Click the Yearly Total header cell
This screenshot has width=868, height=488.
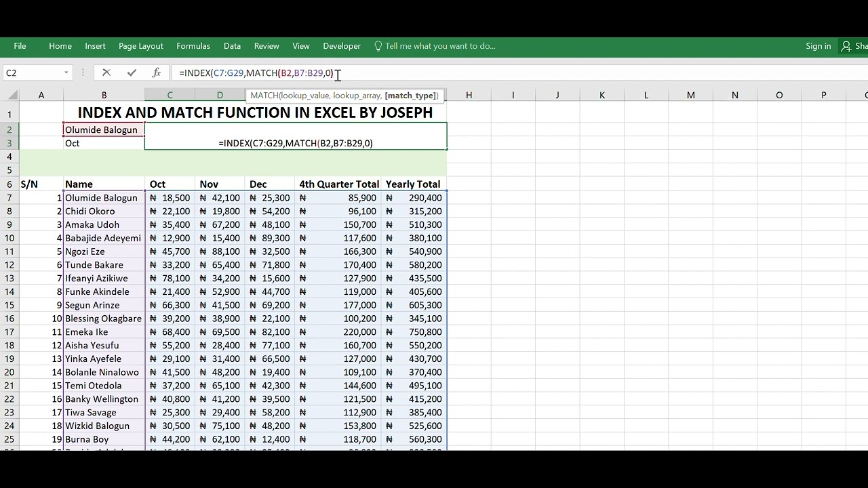tap(414, 184)
